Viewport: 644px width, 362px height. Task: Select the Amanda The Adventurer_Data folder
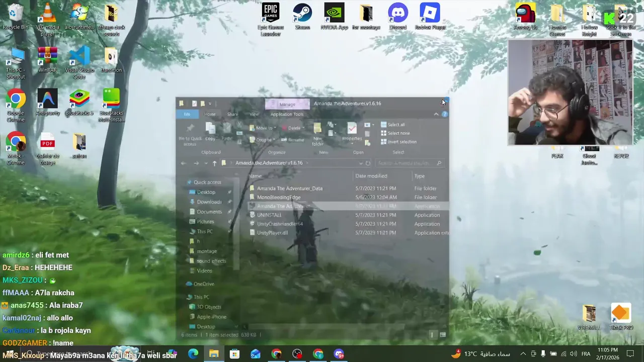(x=290, y=189)
